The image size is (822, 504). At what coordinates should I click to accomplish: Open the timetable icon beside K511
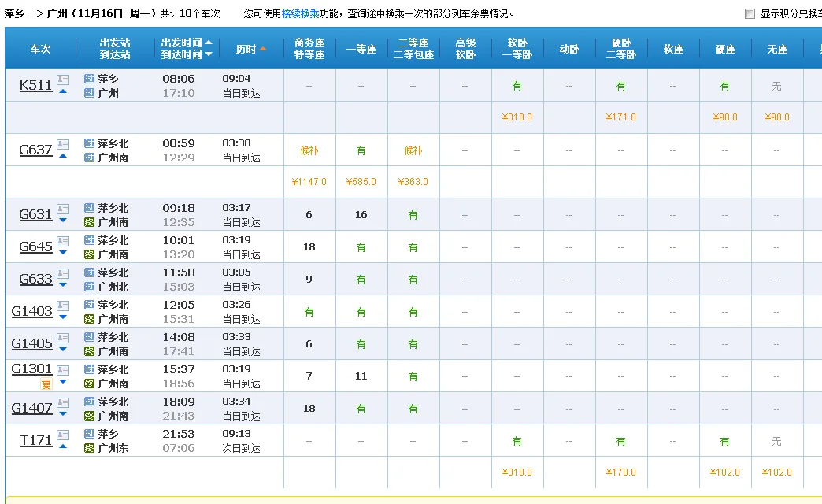63,81
